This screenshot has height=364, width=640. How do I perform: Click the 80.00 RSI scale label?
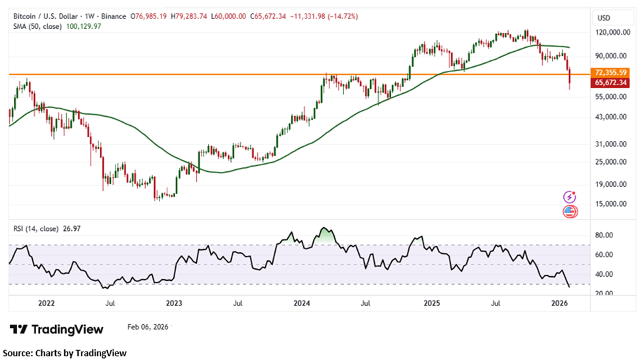tap(605, 235)
